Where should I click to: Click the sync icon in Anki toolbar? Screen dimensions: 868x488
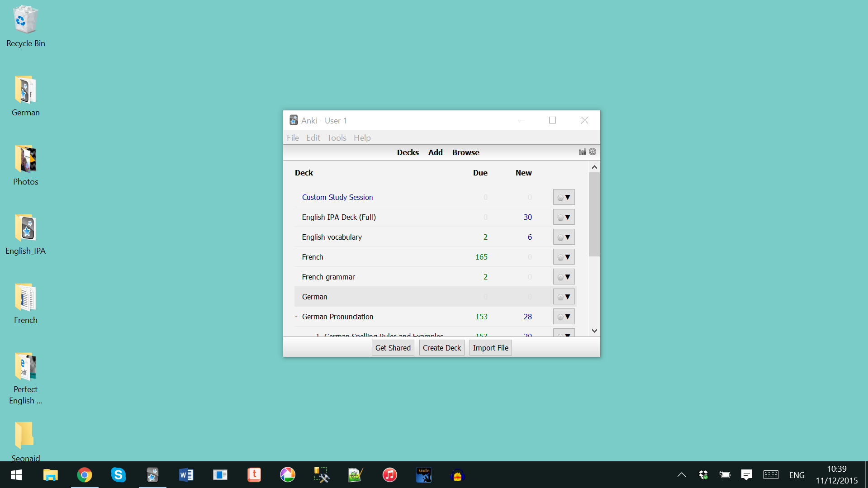click(593, 152)
